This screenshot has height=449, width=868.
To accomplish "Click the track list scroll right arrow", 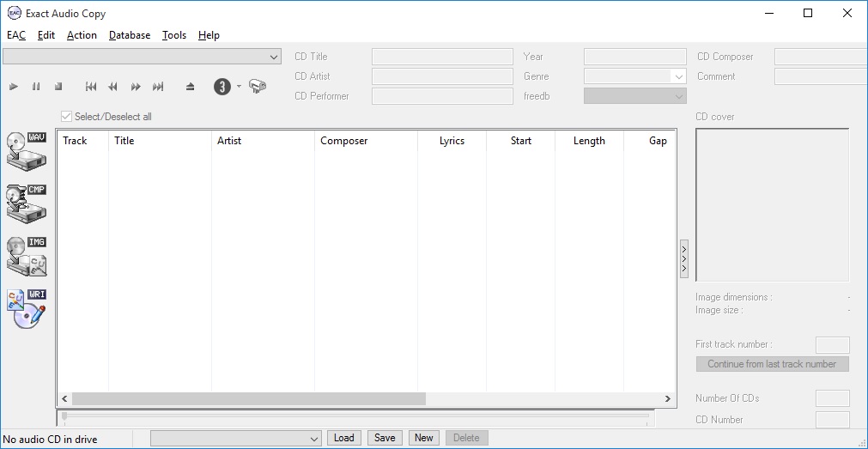I will click(x=668, y=398).
